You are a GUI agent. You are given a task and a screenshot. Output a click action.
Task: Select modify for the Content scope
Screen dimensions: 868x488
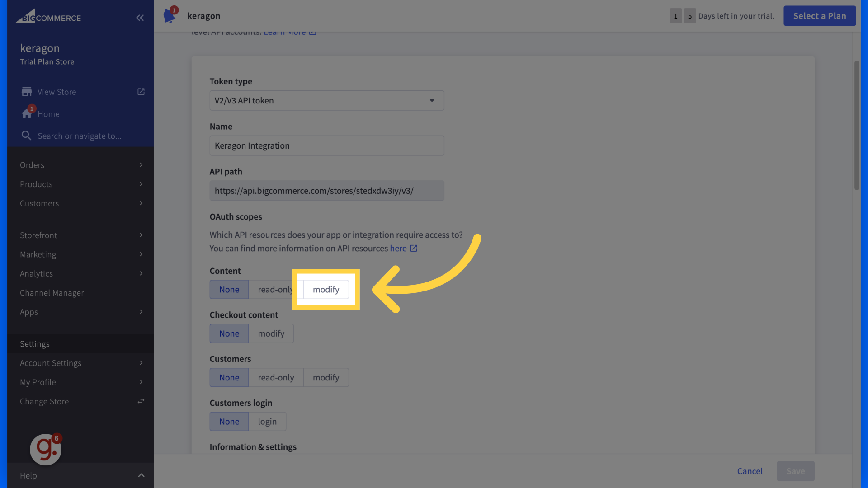coord(326,289)
